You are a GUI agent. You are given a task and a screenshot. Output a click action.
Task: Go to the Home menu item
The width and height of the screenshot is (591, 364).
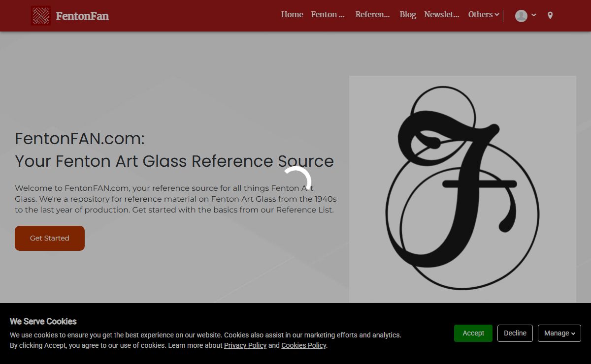click(292, 15)
